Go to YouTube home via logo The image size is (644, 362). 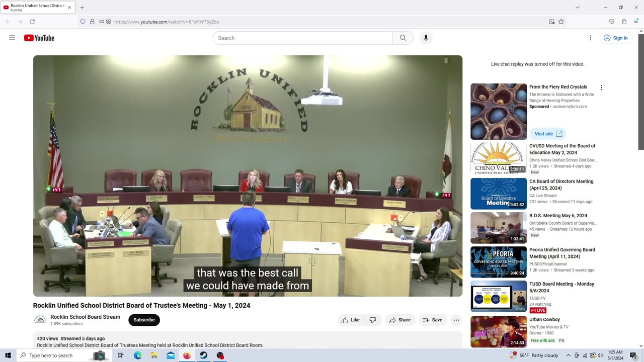(x=39, y=38)
